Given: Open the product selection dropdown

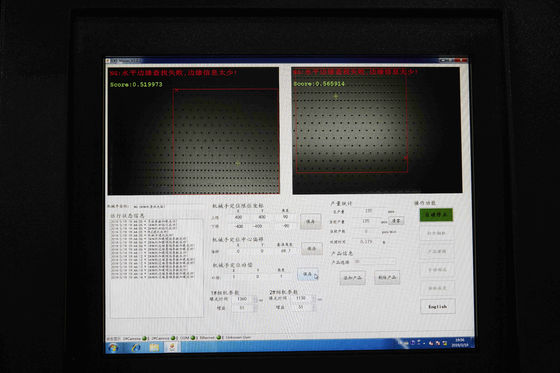Looking at the screenshot, I should pos(374,262).
